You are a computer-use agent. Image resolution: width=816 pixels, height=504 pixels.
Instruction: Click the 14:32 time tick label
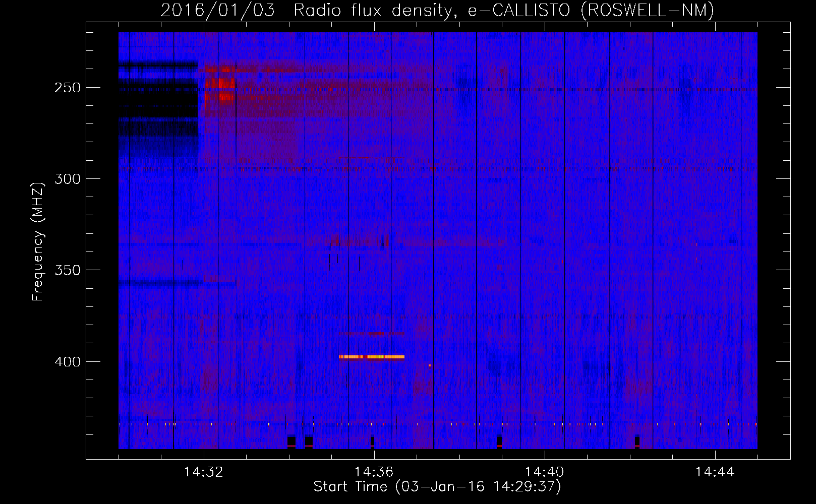tap(204, 472)
